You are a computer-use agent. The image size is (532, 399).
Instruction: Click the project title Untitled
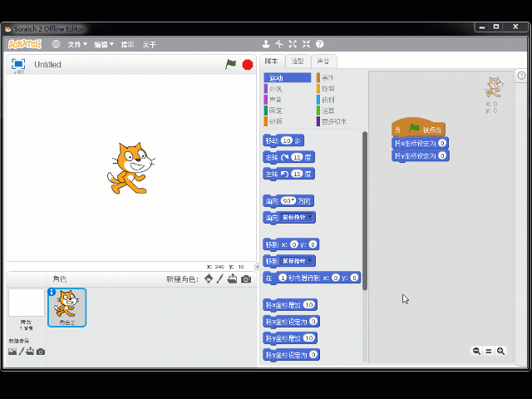pos(47,65)
